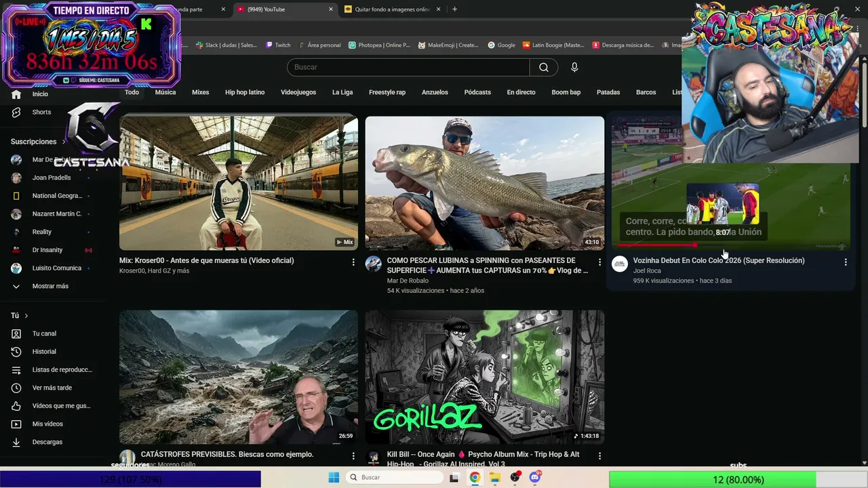Open the Slack dudas bookmark
This screenshot has height=488, width=868.
(226, 45)
